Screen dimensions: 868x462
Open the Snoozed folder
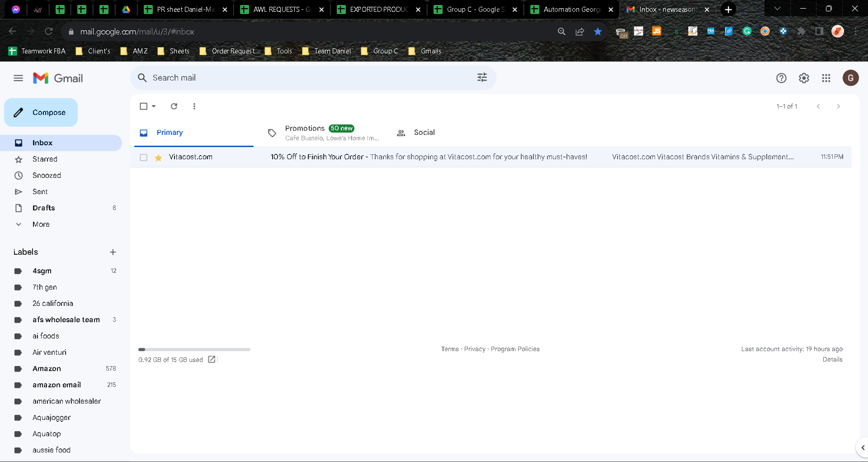point(61,176)
